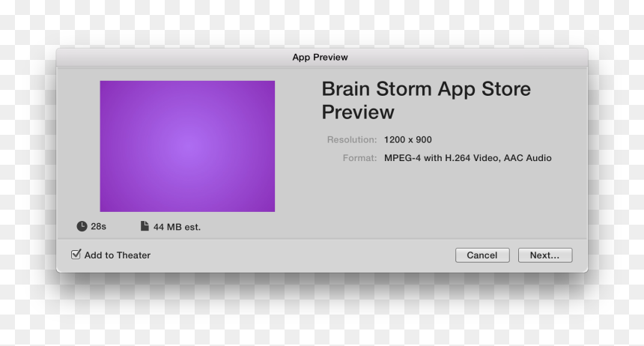
Task: Select the title Brain Storm App Store Preview
Action: tap(426, 100)
